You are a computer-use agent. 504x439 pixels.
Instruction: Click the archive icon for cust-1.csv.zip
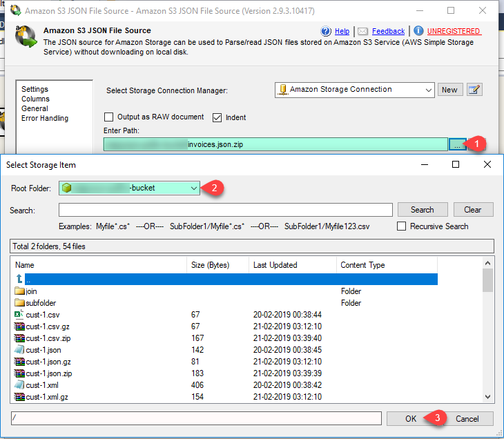click(19, 338)
